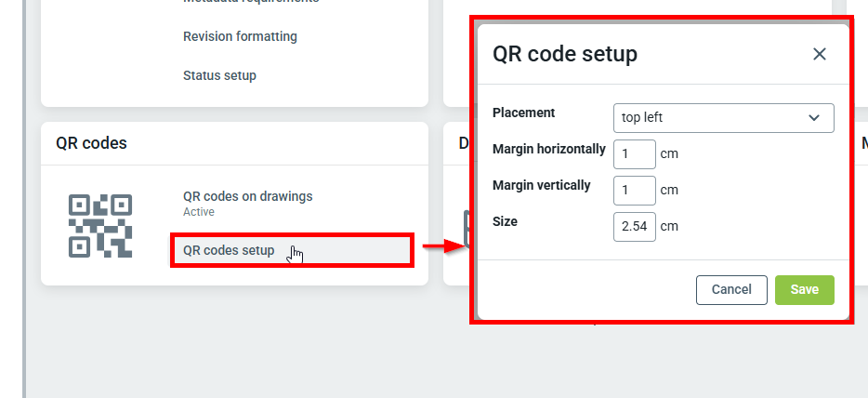Image resolution: width=868 pixels, height=398 pixels.
Task: Click the QR code icon image
Action: (x=100, y=225)
